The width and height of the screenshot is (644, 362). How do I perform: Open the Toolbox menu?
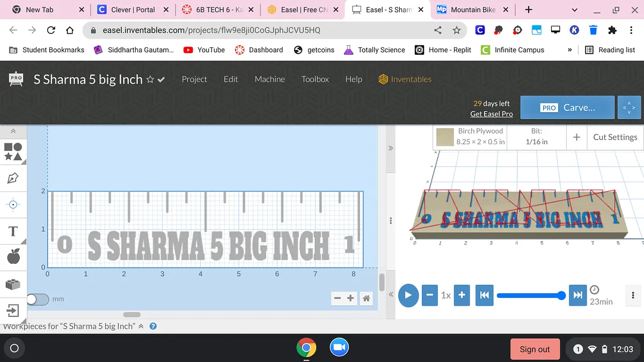tap(315, 79)
